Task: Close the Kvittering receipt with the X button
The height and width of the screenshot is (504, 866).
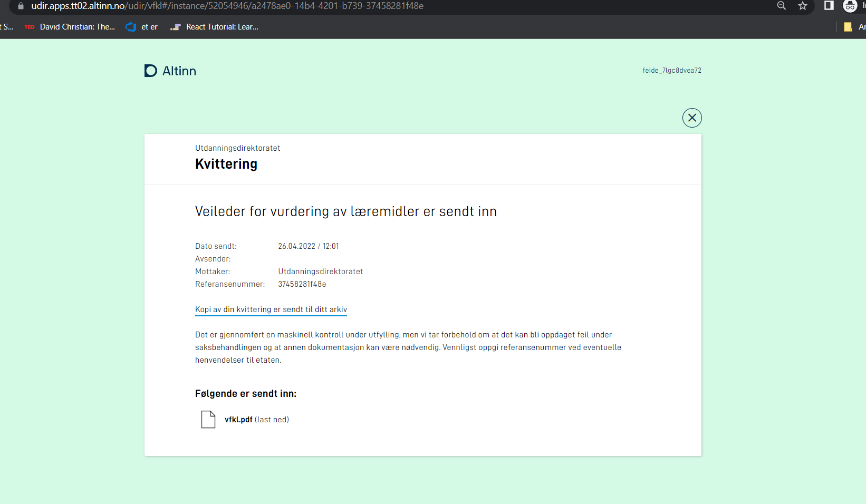Action: click(x=692, y=117)
